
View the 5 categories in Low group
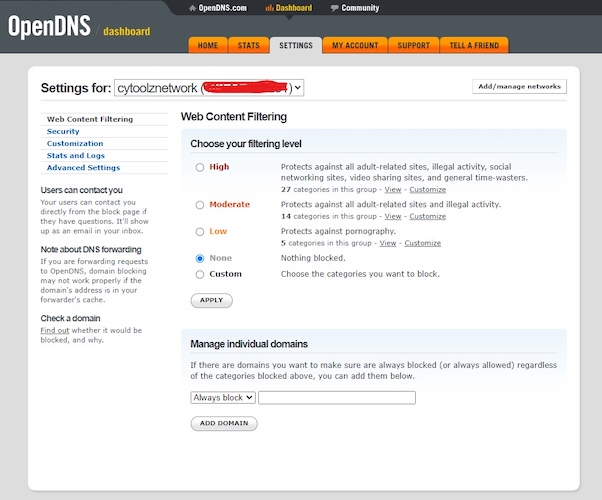pyautogui.click(x=388, y=243)
